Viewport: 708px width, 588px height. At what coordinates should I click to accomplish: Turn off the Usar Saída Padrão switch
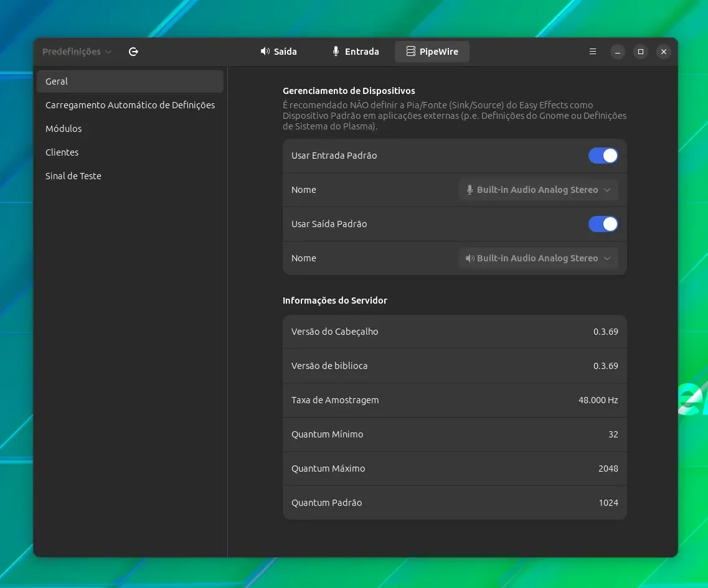coord(603,224)
